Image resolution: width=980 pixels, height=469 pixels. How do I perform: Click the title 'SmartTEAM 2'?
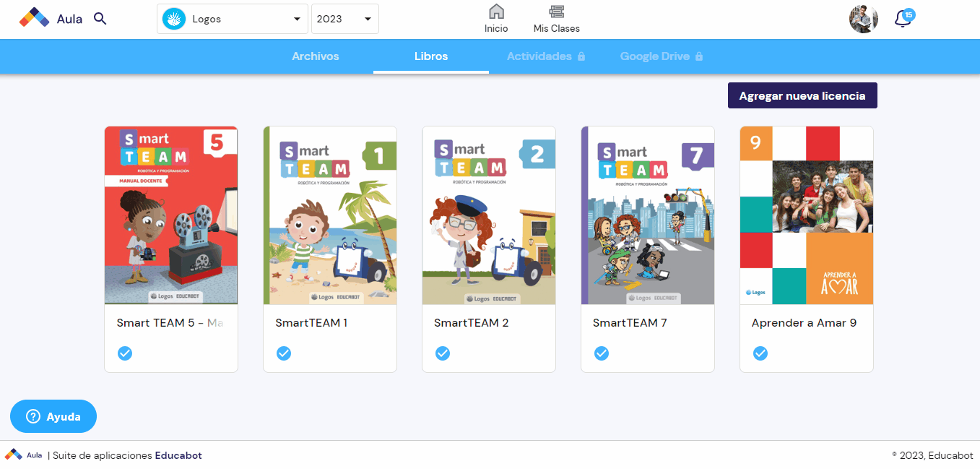(472, 323)
